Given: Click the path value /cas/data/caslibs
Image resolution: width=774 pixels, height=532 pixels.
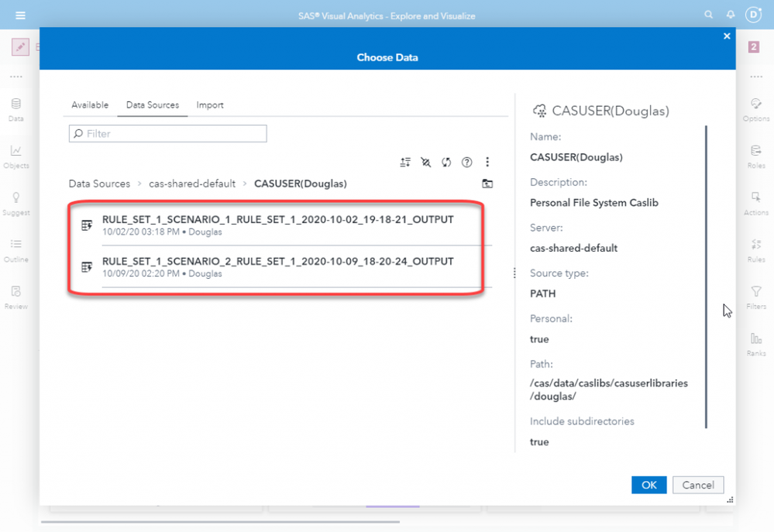Looking at the screenshot, I should 609,390.
